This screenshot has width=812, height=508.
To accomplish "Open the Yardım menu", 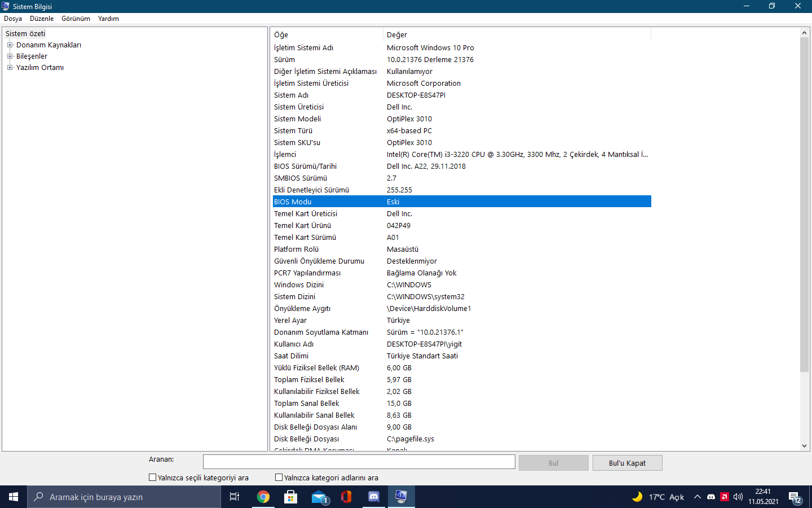I will click(x=108, y=19).
